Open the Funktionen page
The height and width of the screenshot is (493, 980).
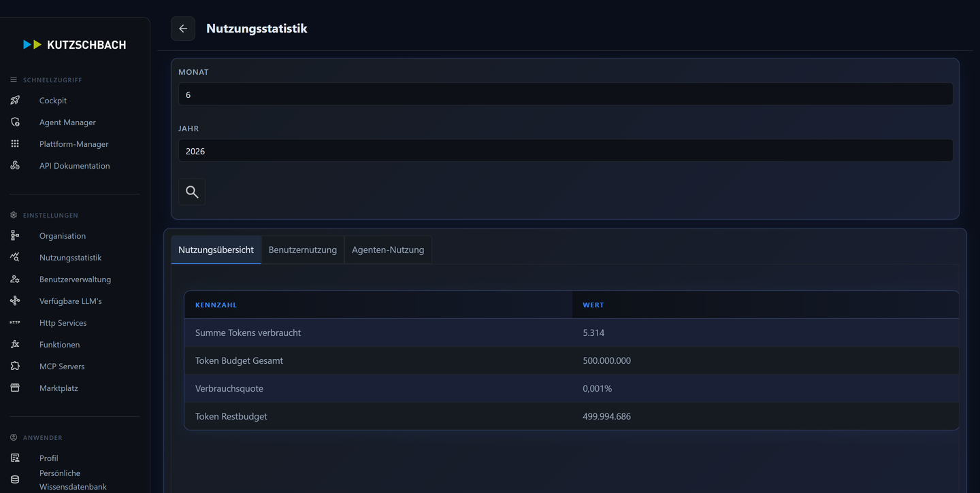pyautogui.click(x=59, y=345)
